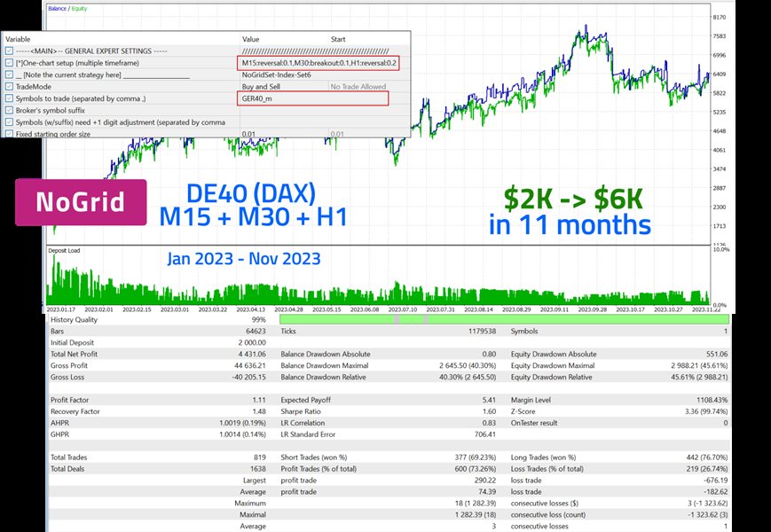Select the Sharpe Ratio 1.60 value

coord(489,411)
